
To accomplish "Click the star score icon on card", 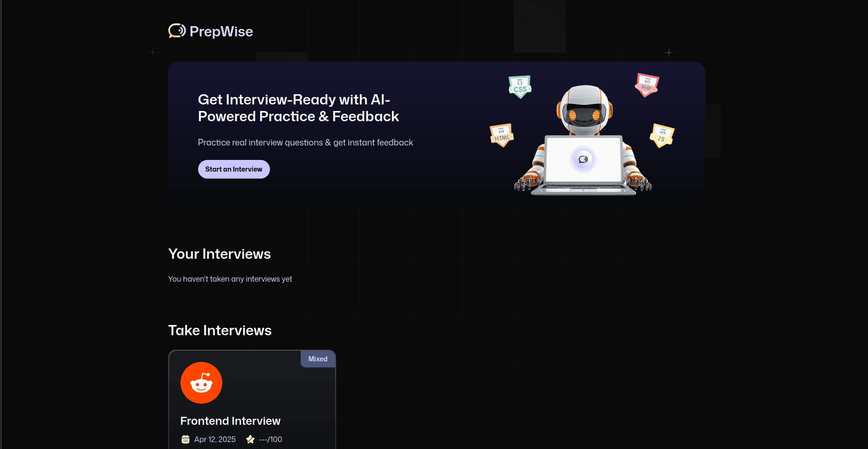I will coord(250,439).
